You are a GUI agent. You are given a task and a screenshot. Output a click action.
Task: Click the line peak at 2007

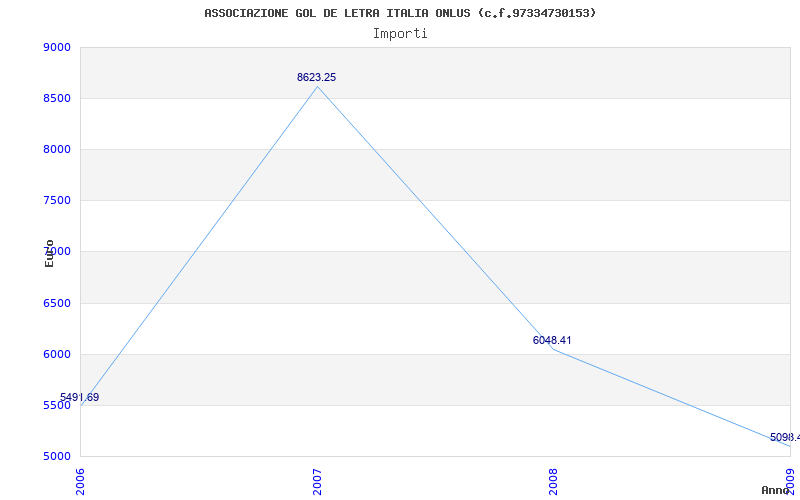click(317, 86)
